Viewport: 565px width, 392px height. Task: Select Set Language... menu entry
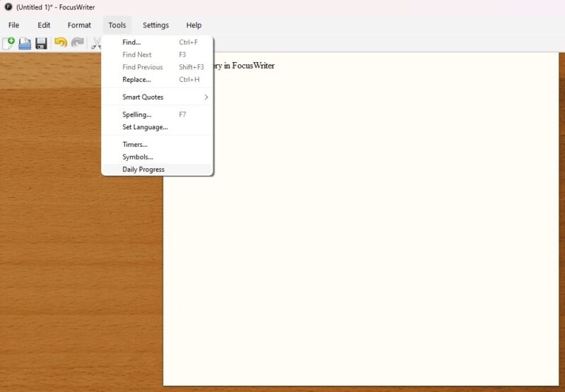[x=157, y=127]
